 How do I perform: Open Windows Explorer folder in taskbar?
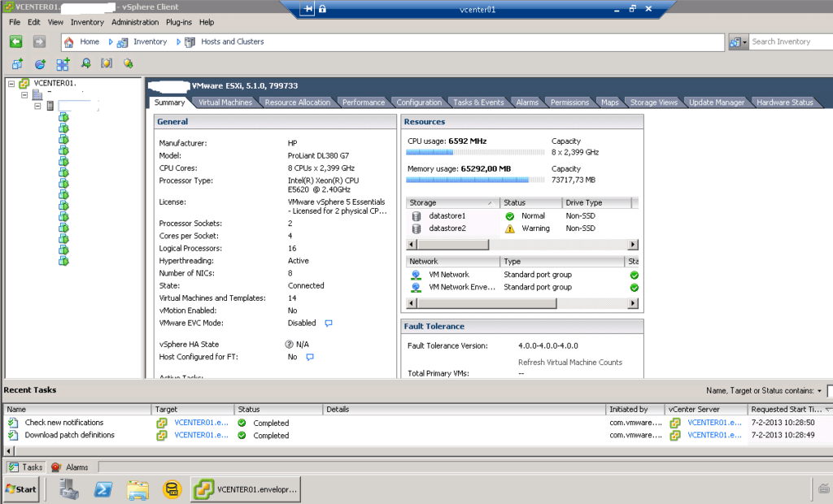137,489
